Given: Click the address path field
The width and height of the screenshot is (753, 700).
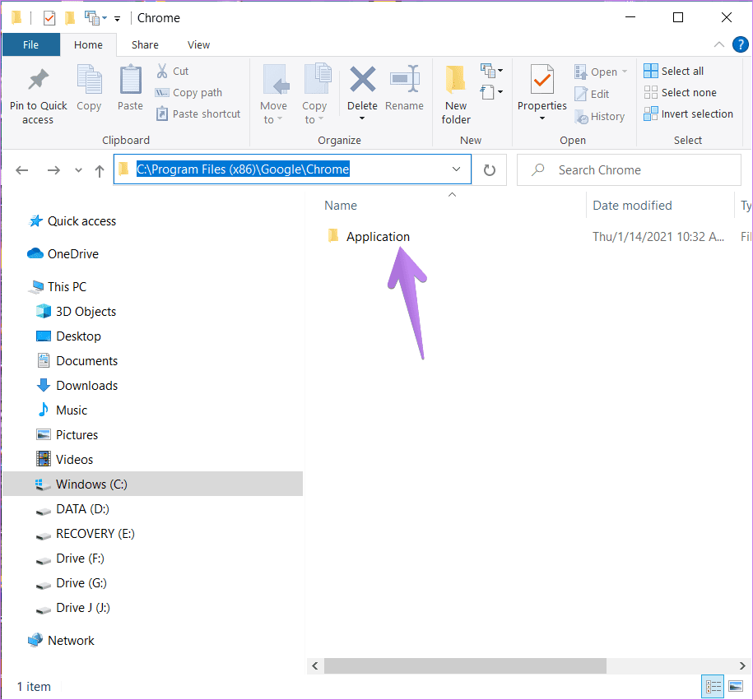Looking at the screenshot, I should [x=292, y=169].
